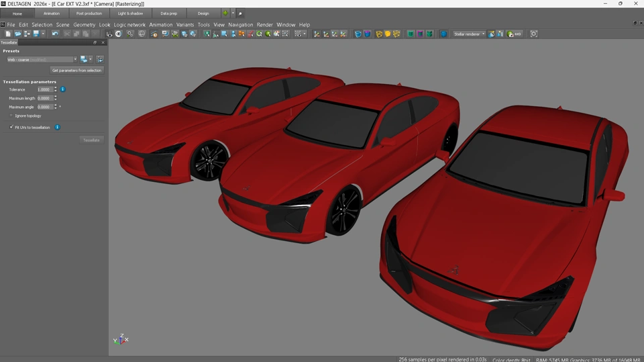Click the Tolerance value field

point(45,89)
